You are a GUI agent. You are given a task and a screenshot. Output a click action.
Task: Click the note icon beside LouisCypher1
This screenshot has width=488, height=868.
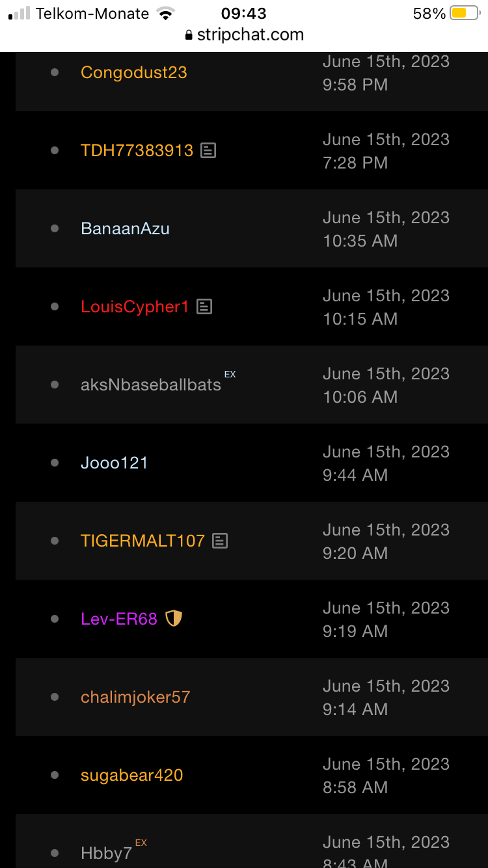coord(204,306)
